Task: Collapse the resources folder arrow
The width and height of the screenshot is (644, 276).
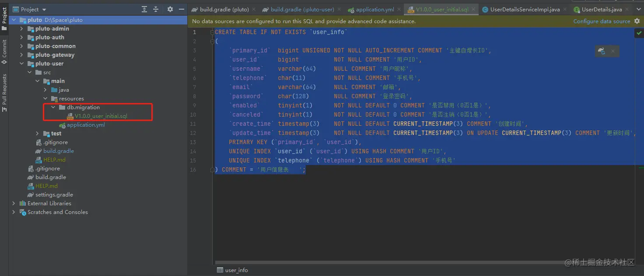Action: click(x=45, y=98)
